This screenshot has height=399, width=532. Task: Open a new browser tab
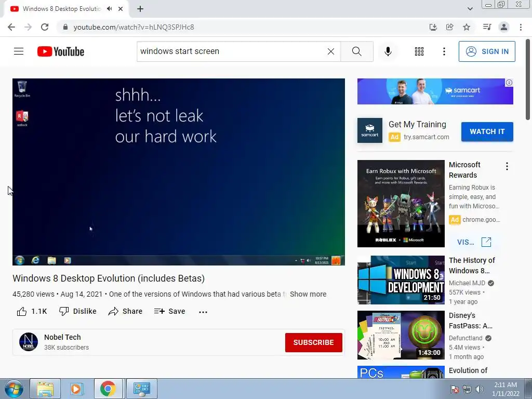(x=140, y=9)
